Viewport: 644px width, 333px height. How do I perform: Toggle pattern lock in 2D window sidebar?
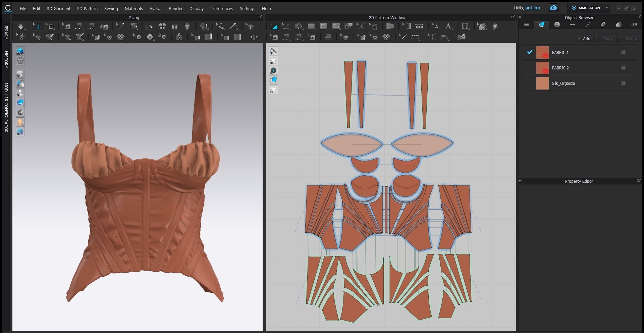(273, 90)
